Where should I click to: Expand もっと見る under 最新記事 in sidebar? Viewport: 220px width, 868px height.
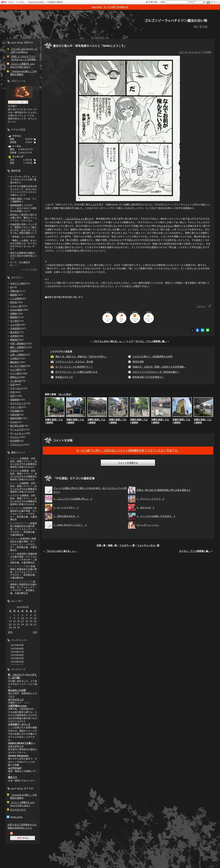tap(29, 270)
